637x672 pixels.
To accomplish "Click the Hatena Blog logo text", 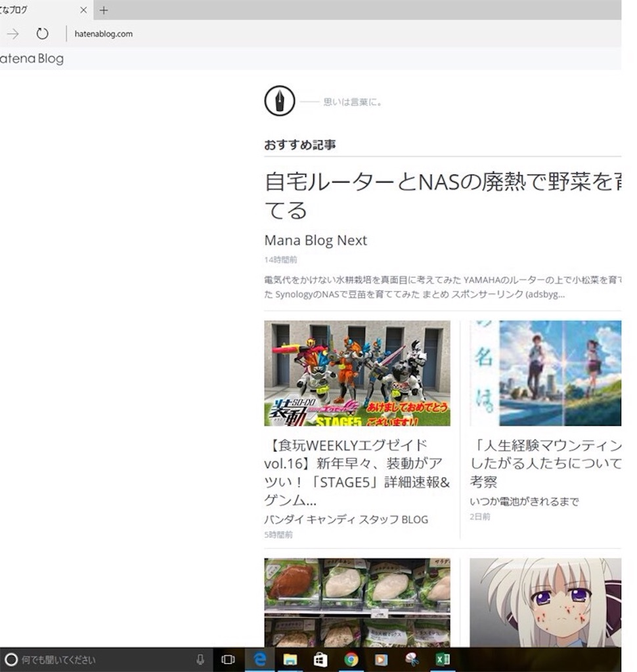I will click(x=32, y=58).
